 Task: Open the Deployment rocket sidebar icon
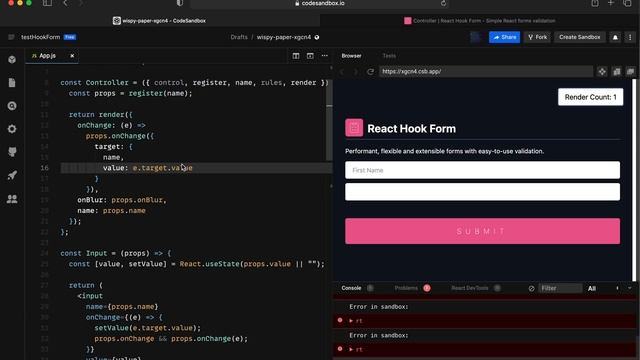pos(12,175)
